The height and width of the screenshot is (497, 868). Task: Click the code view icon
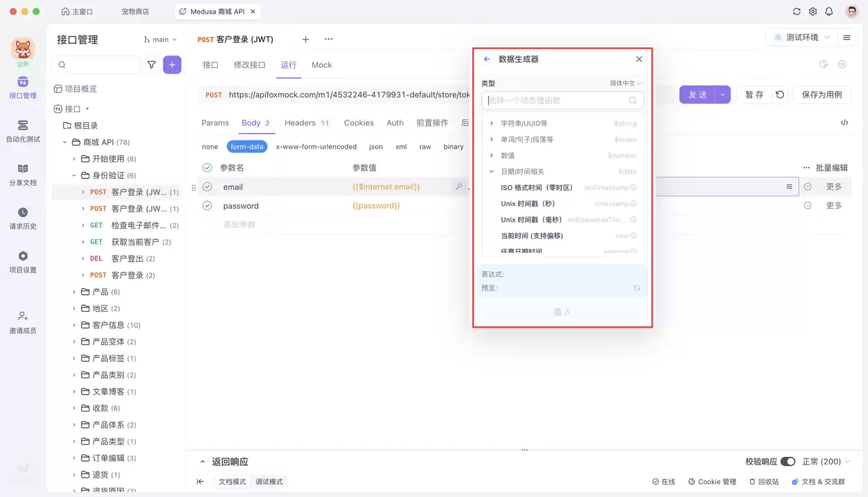[x=844, y=123]
